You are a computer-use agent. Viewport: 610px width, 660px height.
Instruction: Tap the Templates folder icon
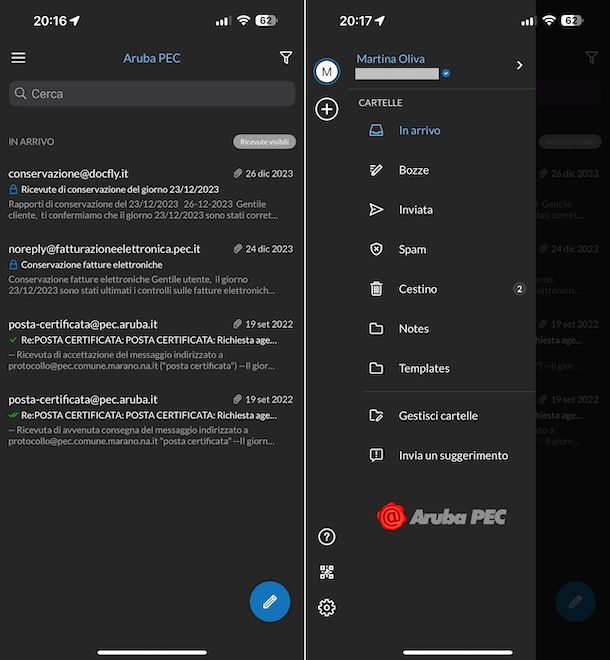pos(376,368)
